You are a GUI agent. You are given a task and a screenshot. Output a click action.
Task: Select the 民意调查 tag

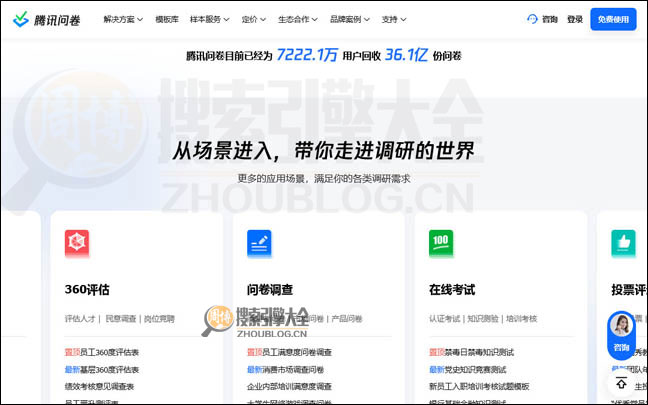121,319
